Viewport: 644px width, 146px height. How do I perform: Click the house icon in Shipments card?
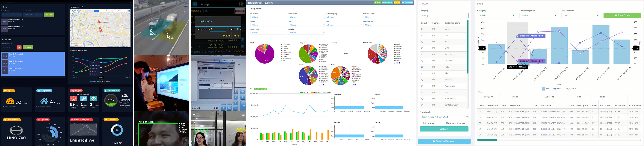(44, 101)
